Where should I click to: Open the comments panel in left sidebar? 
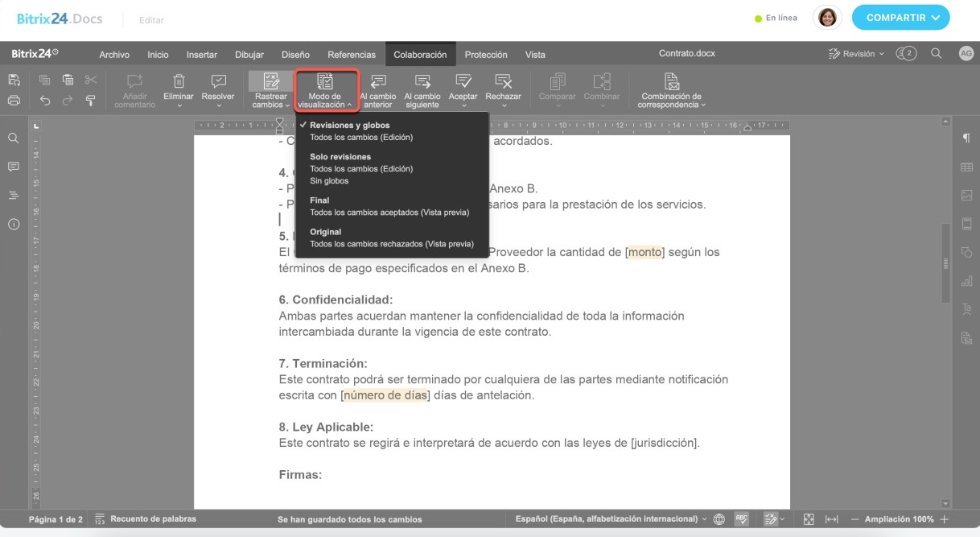(x=14, y=167)
